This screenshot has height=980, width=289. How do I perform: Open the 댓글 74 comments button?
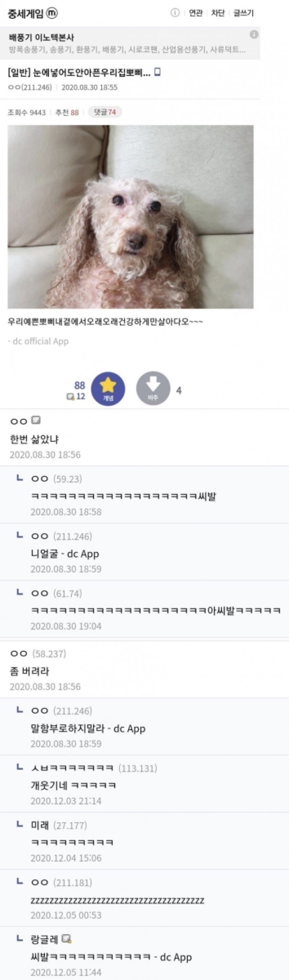[105, 112]
